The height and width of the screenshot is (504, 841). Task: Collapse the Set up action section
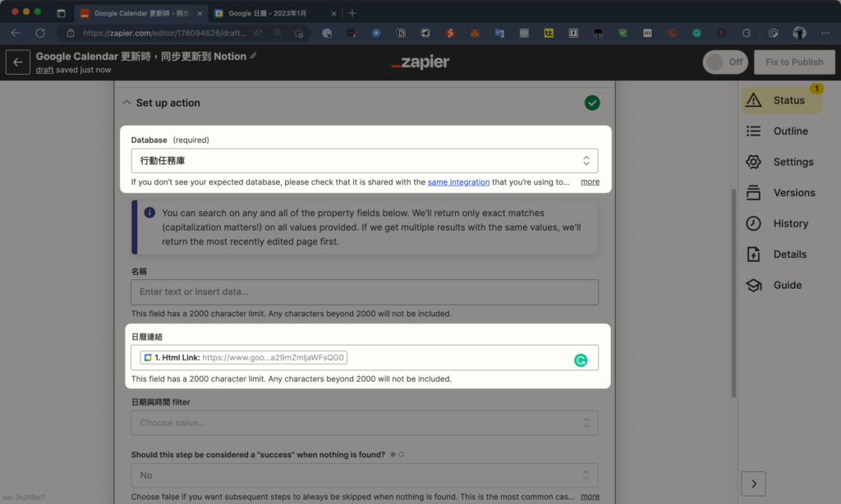coord(126,103)
